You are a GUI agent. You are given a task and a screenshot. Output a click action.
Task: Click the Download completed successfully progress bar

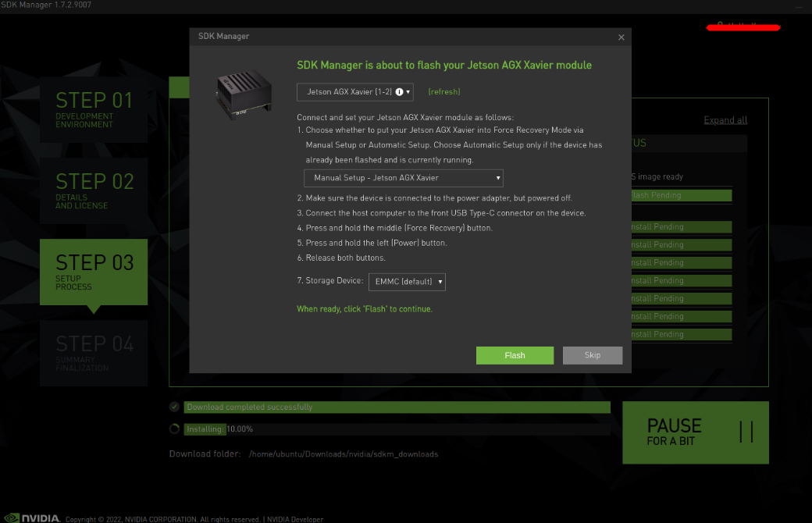click(x=397, y=407)
